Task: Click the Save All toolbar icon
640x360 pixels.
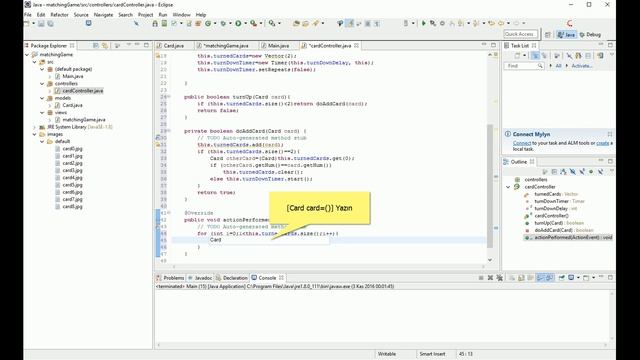Action: click(x=51, y=24)
